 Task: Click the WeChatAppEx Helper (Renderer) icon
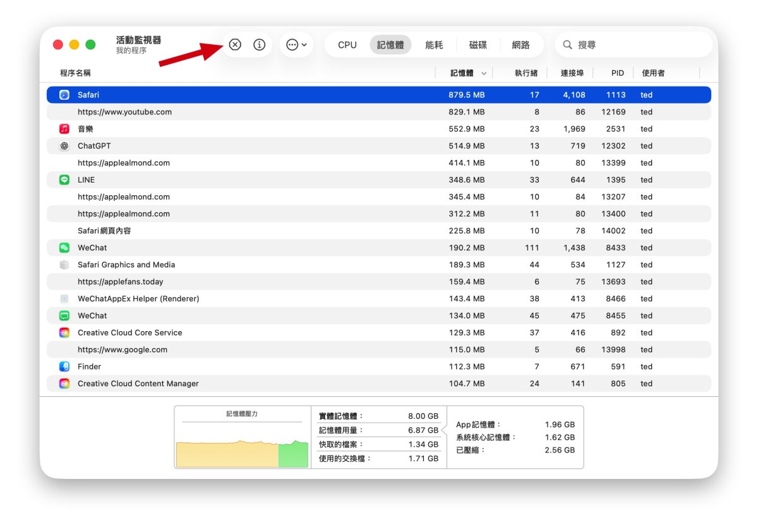tap(64, 299)
